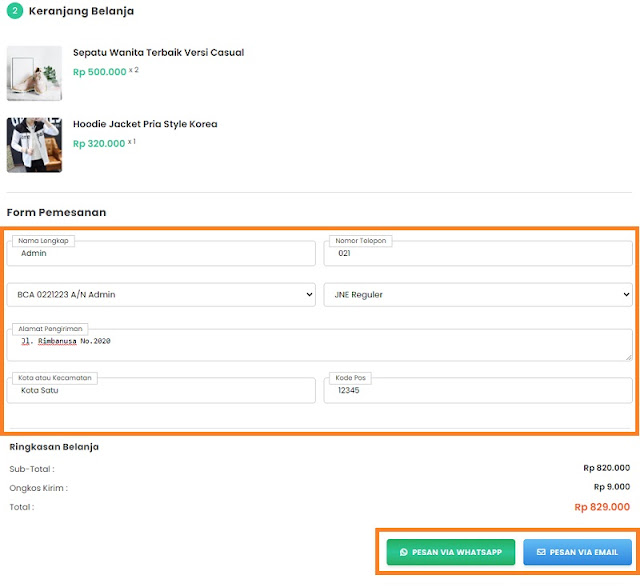Click the Nomor Telepon input field

tap(477, 254)
